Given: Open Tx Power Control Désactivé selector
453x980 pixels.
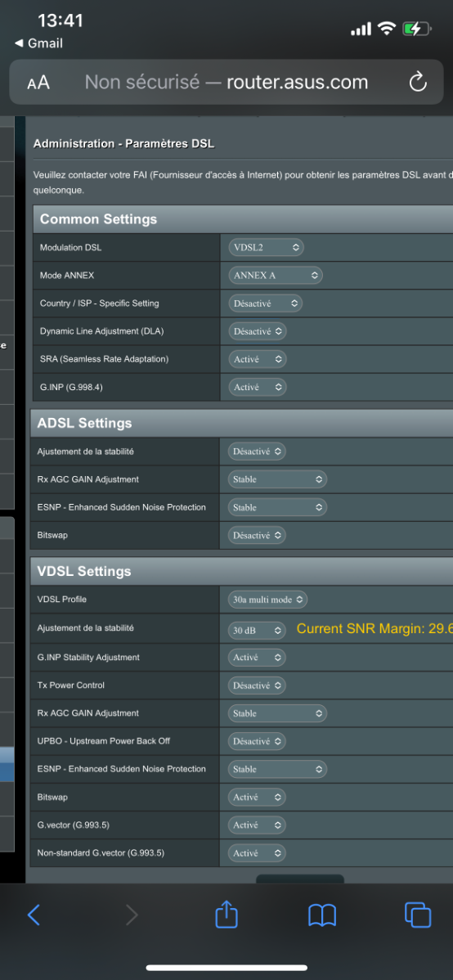Looking at the screenshot, I should (257, 685).
